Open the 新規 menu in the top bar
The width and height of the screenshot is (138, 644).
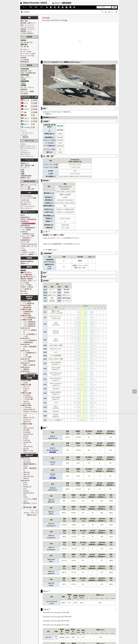(x=31, y=7)
